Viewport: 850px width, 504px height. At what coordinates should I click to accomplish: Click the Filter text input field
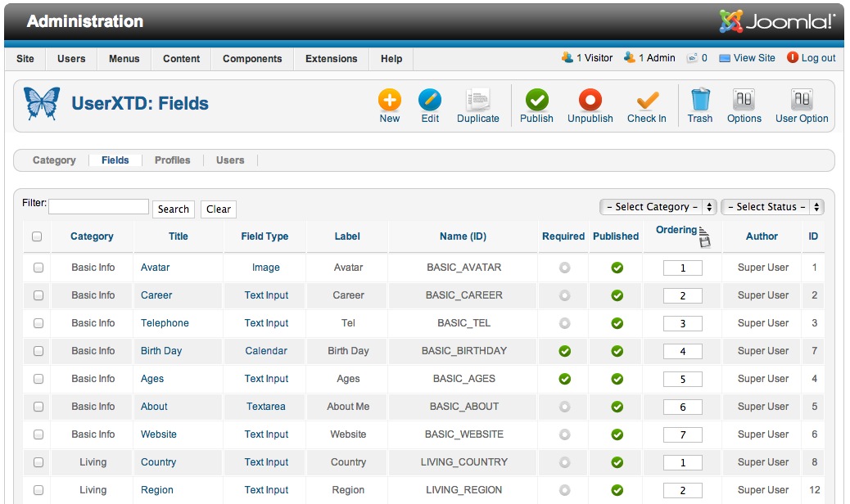pos(98,206)
